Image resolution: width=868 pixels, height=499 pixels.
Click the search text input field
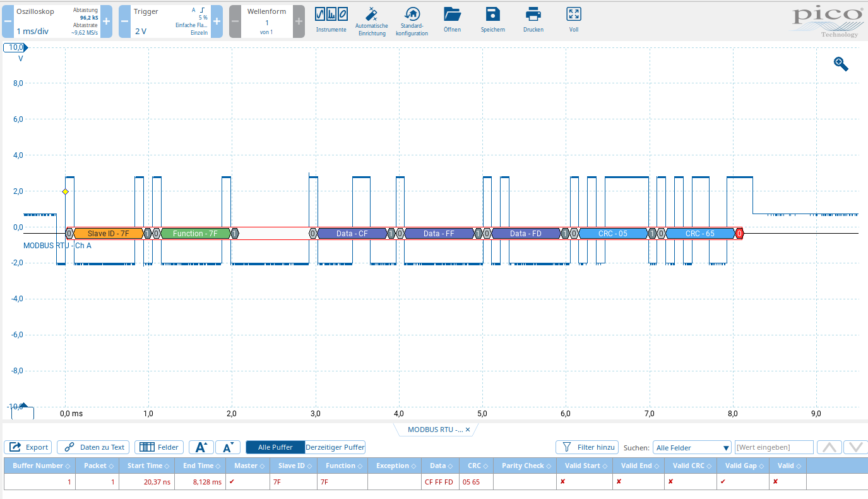coord(774,447)
